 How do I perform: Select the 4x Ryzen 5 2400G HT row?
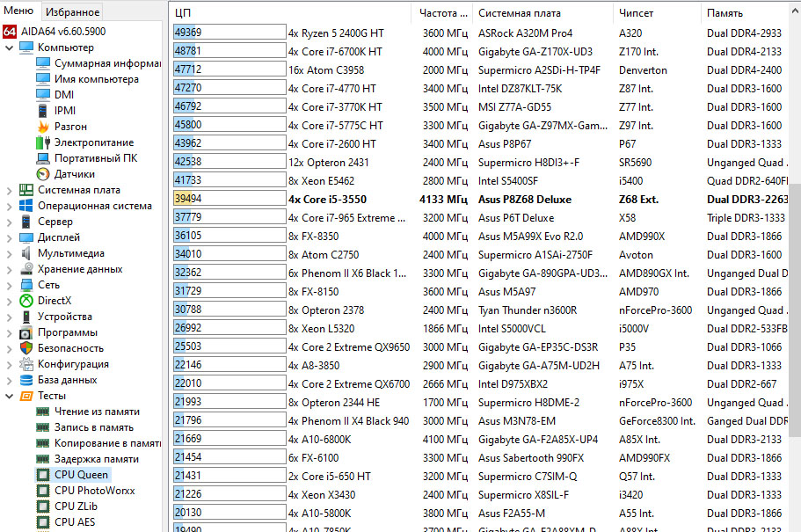pos(480,33)
